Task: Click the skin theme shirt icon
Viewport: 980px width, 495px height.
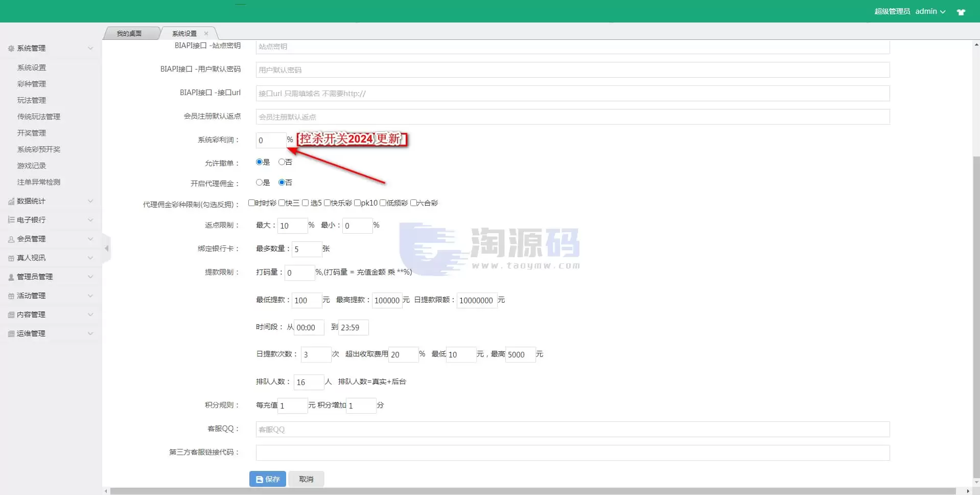Action: 961,12
